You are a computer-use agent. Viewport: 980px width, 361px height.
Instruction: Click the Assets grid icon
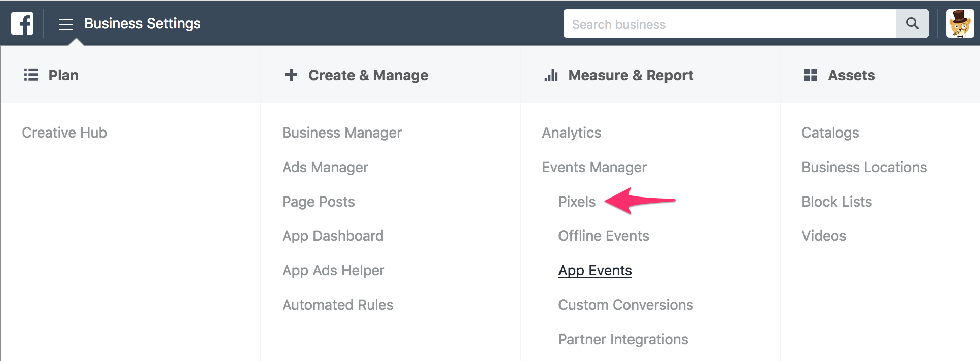tap(811, 75)
